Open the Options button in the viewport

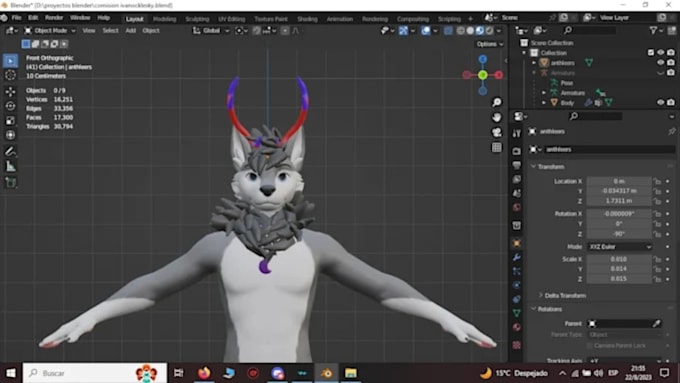[x=490, y=44]
